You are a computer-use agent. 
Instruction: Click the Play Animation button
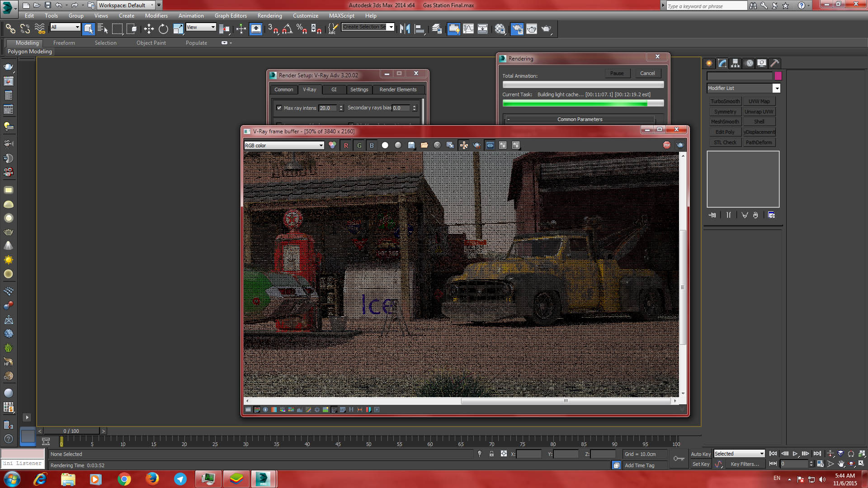click(x=795, y=454)
